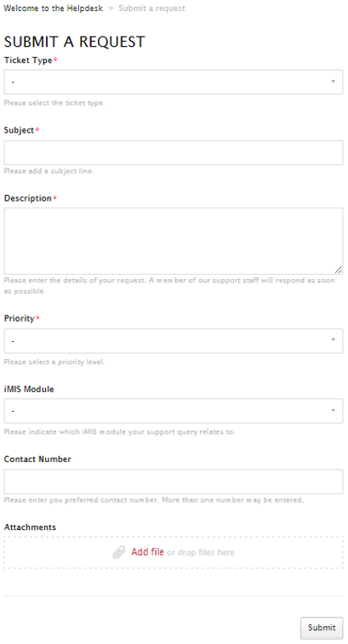Open the Ticket Type dropdown

(x=174, y=82)
